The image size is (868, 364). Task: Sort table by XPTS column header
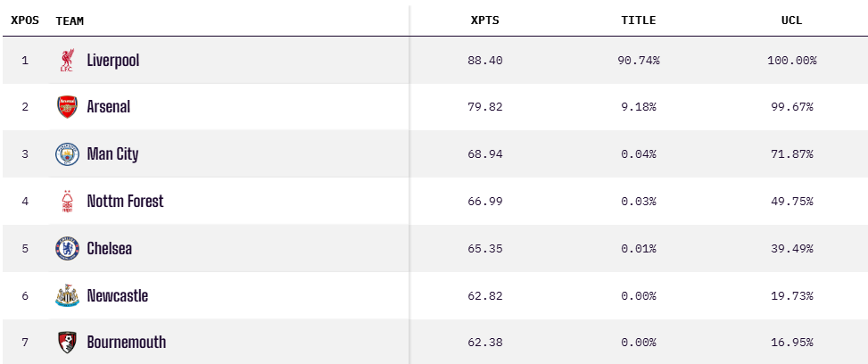click(485, 21)
